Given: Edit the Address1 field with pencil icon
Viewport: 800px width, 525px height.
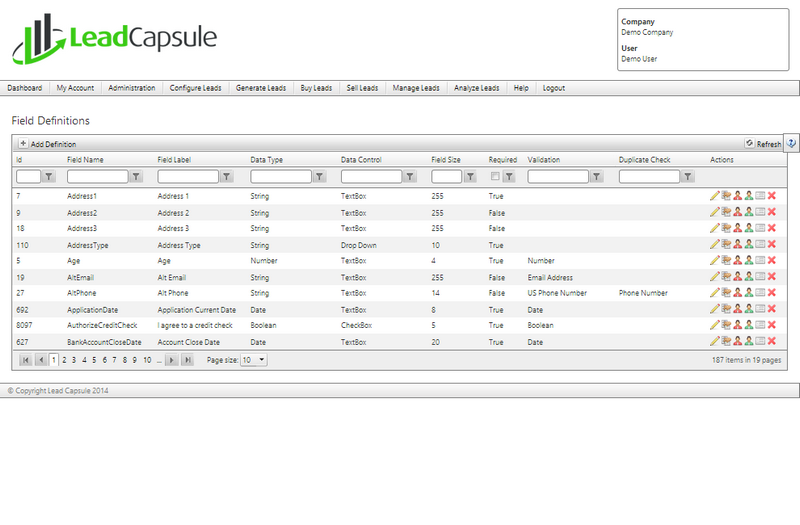Looking at the screenshot, I should [x=714, y=196].
